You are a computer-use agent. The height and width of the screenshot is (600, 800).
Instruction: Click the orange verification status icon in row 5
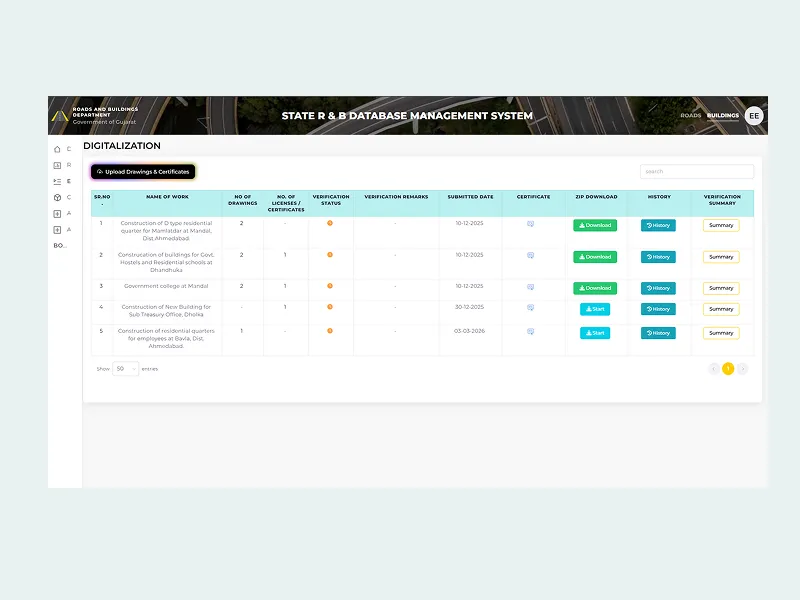click(x=330, y=330)
